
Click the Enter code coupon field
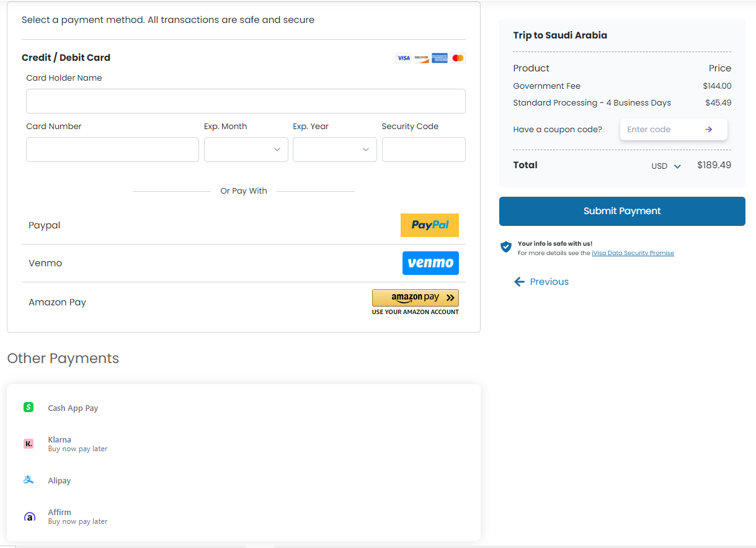(659, 130)
